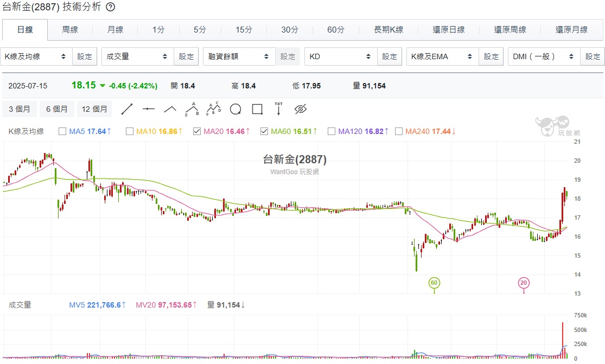Click the green 60 marker on chart
605x364 pixels.
click(x=434, y=283)
